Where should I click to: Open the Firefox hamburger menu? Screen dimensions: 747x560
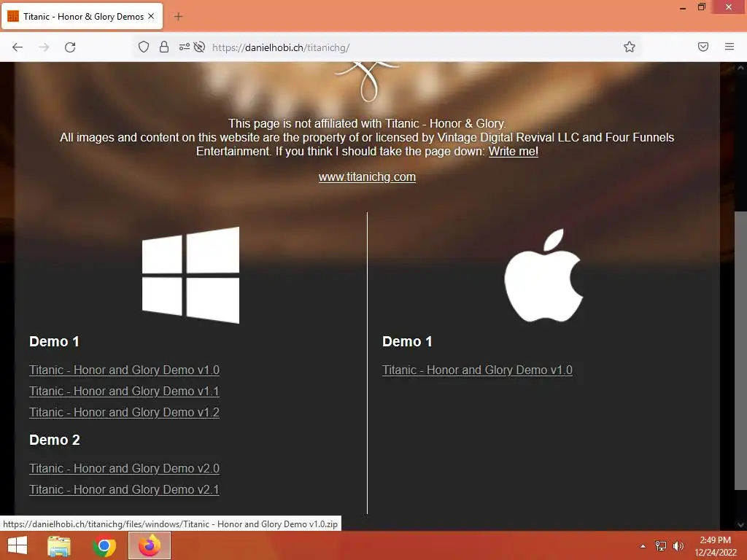[x=729, y=47]
